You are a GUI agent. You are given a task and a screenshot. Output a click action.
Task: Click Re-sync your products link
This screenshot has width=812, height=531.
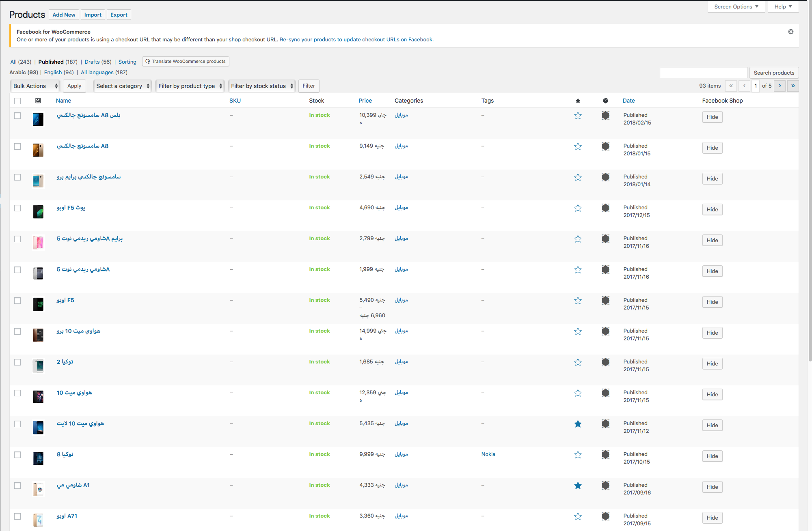[356, 39]
